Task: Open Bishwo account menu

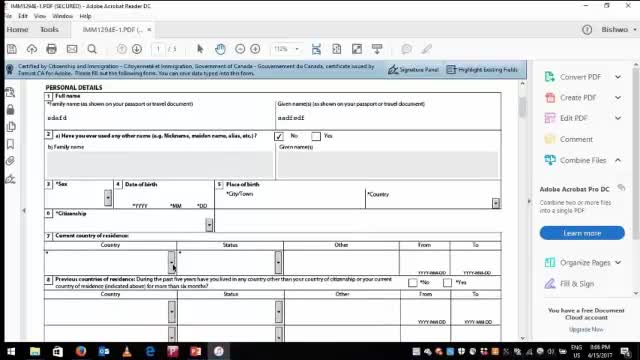Action: [x=619, y=29]
